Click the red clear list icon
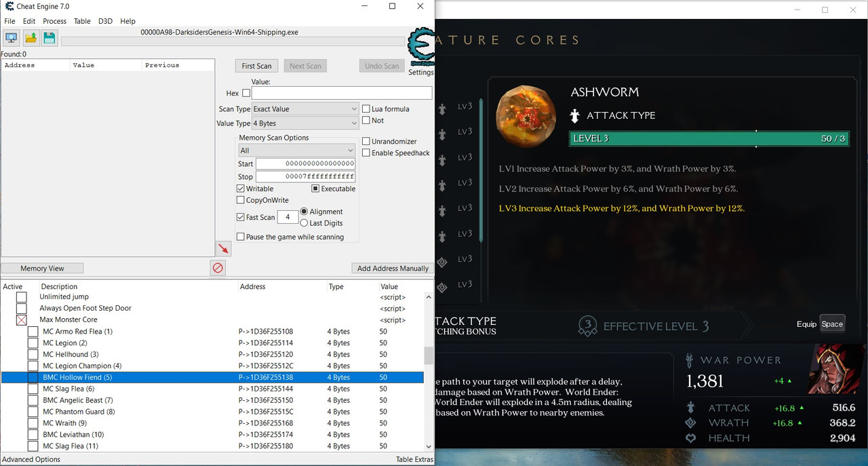868x466 pixels. (x=218, y=268)
